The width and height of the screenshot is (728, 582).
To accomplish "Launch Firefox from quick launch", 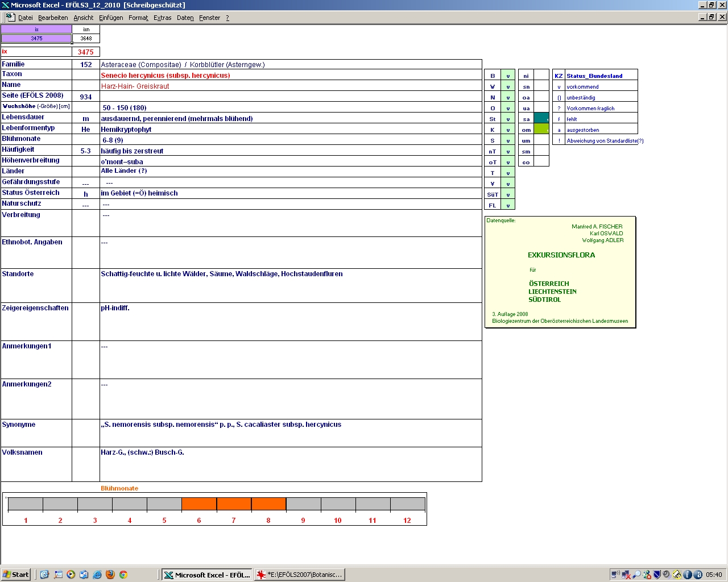I will coord(110,575).
